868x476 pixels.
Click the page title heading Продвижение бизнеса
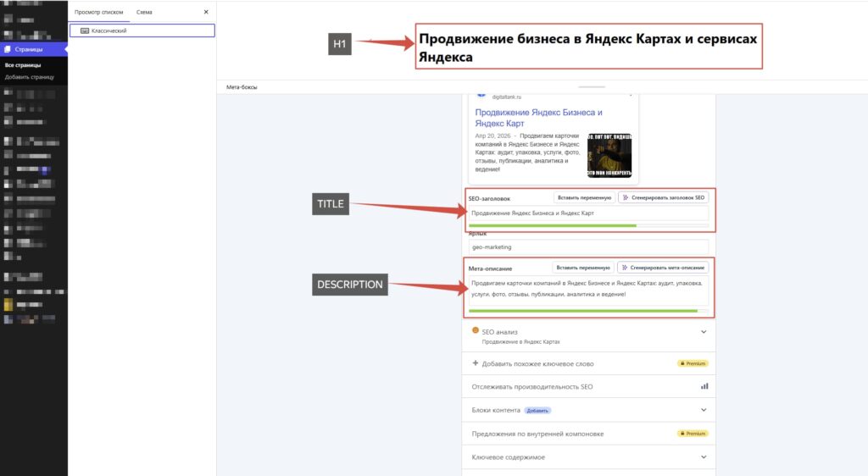[588, 47]
